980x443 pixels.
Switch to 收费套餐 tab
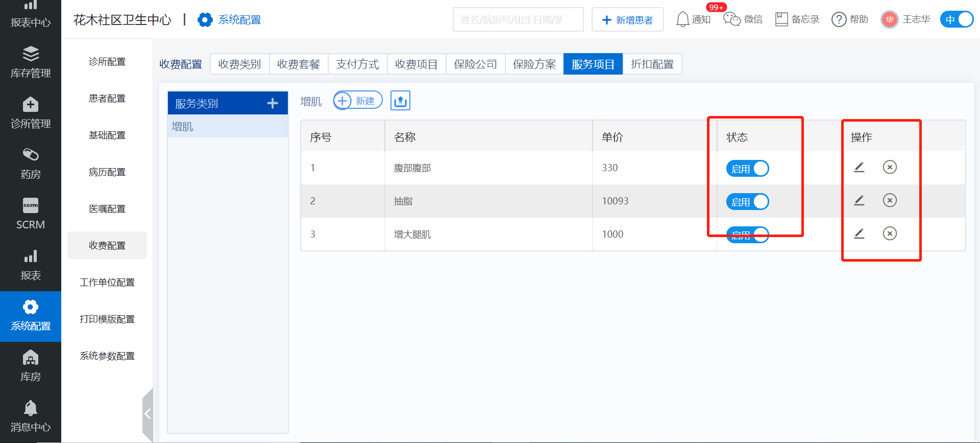click(299, 64)
